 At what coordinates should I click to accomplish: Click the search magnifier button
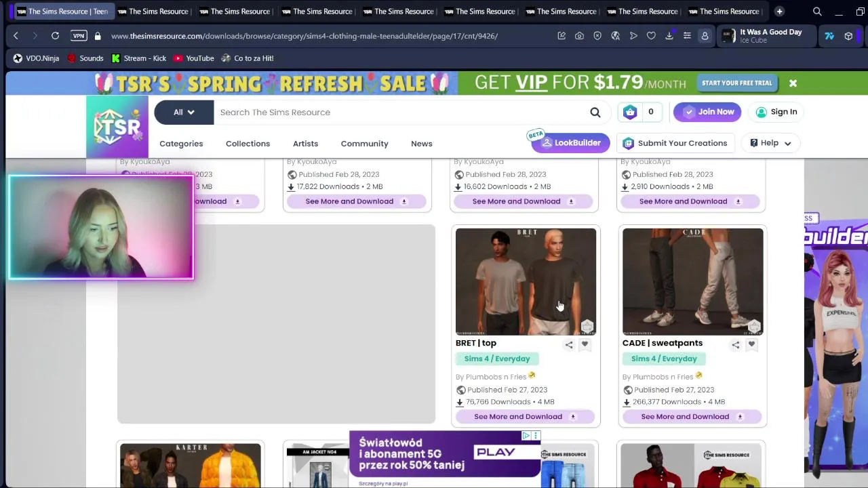595,112
